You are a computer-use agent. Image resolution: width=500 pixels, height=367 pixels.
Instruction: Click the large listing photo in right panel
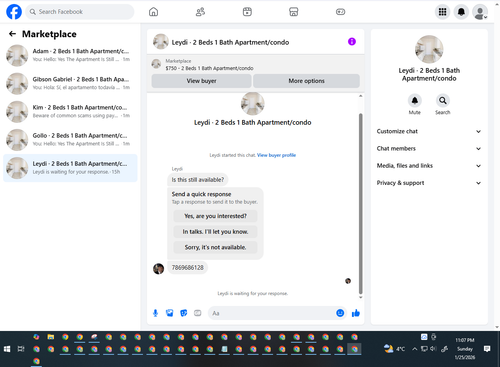[429, 49]
